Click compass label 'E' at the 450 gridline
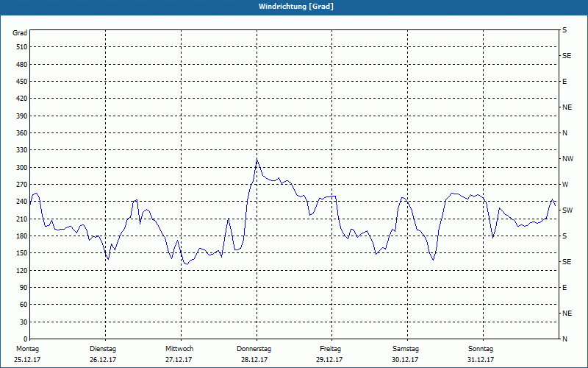The height and width of the screenshot is (368, 588). [x=564, y=82]
